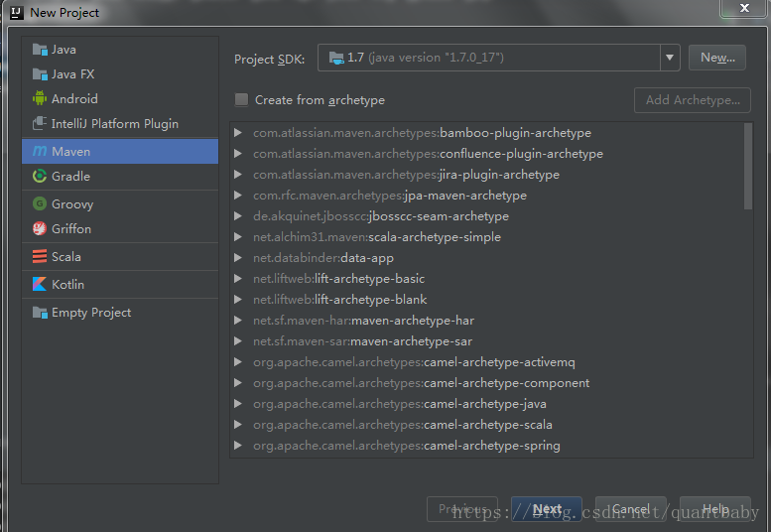Screen dimensions: 771x532
Task: Click the archetype list vertical scrollbar
Action: pyautogui.click(x=748, y=166)
